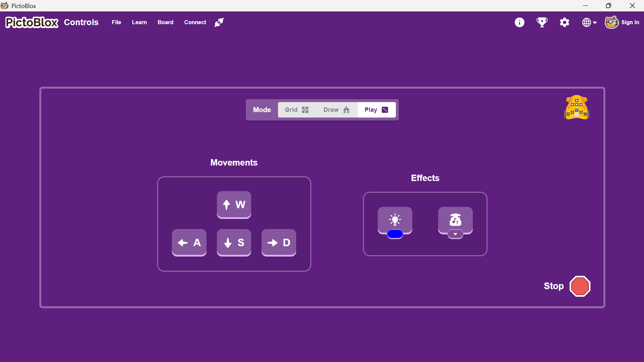Viewport: 644px width, 362px height.
Task: Open settings gear icon
Action: pyautogui.click(x=564, y=22)
